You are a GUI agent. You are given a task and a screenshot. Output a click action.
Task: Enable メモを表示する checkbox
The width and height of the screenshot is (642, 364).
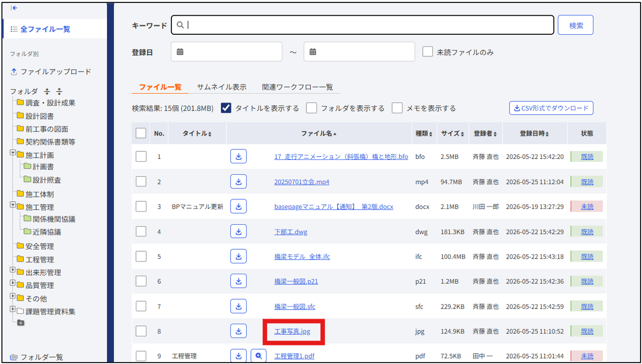(x=397, y=108)
